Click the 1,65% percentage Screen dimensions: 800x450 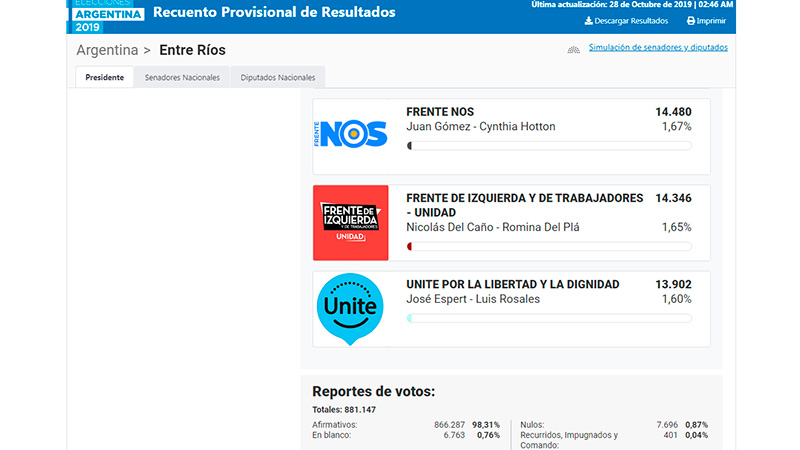point(677,227)
